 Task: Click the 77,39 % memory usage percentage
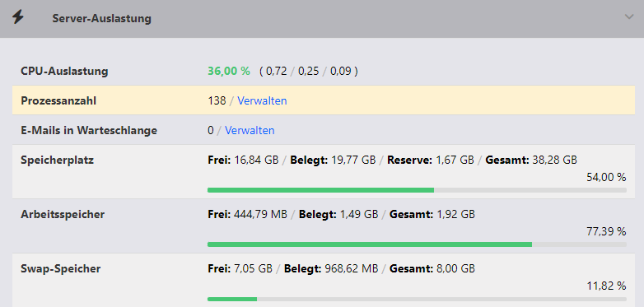pos(606,231)
